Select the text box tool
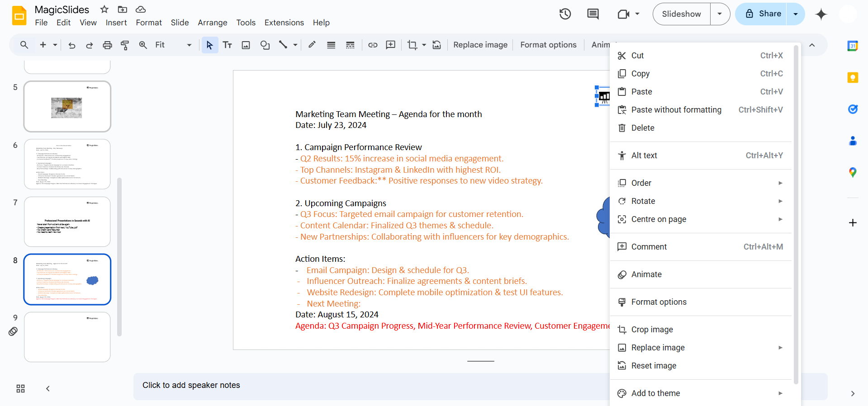Viewport: 868px width, 406px height. click(228, 45)
